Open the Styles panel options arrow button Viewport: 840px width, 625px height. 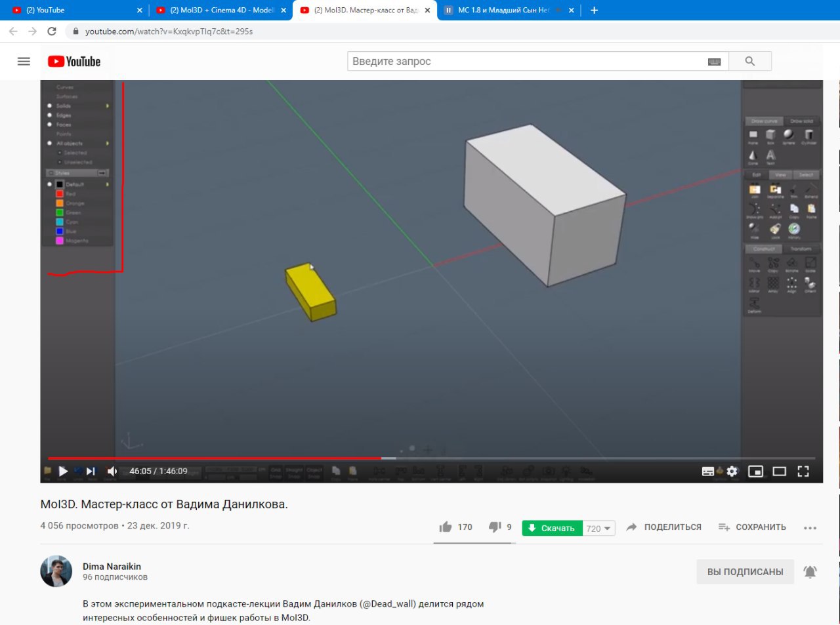click(x=102, y=173)
